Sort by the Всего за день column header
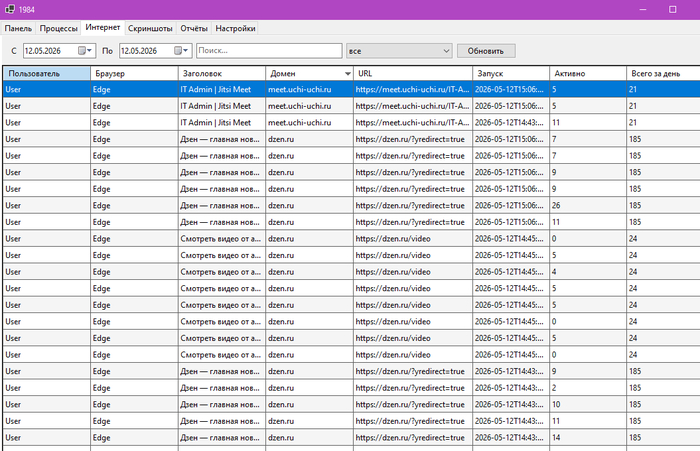Screen dimensions: 700x451 [x=663, y=74]
